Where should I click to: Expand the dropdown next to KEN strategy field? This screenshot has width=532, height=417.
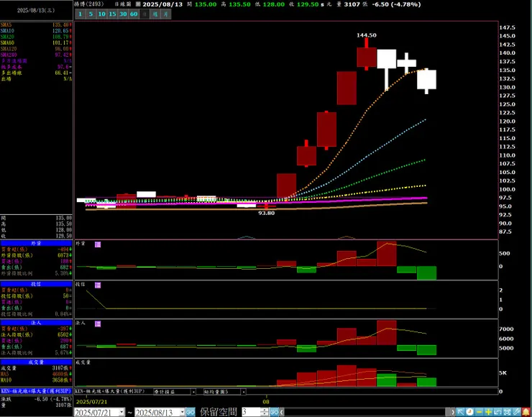click(x=193, y=392)
